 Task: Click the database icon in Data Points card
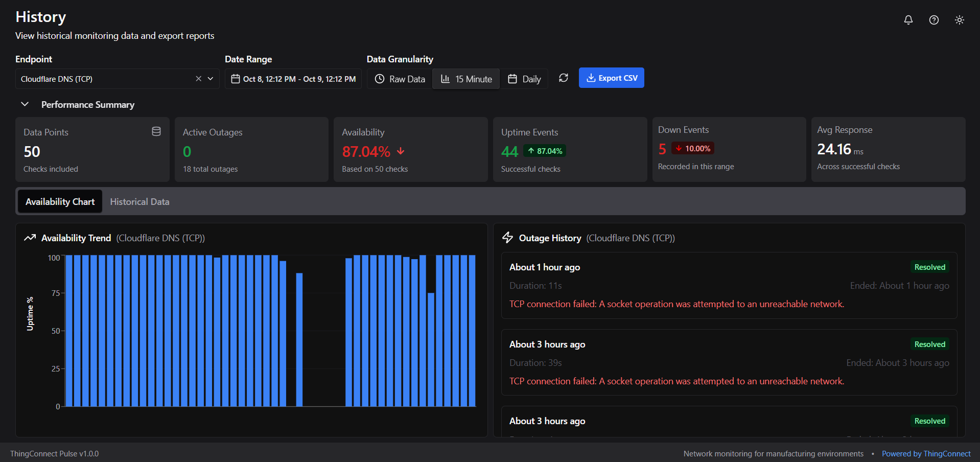[156, 132]
